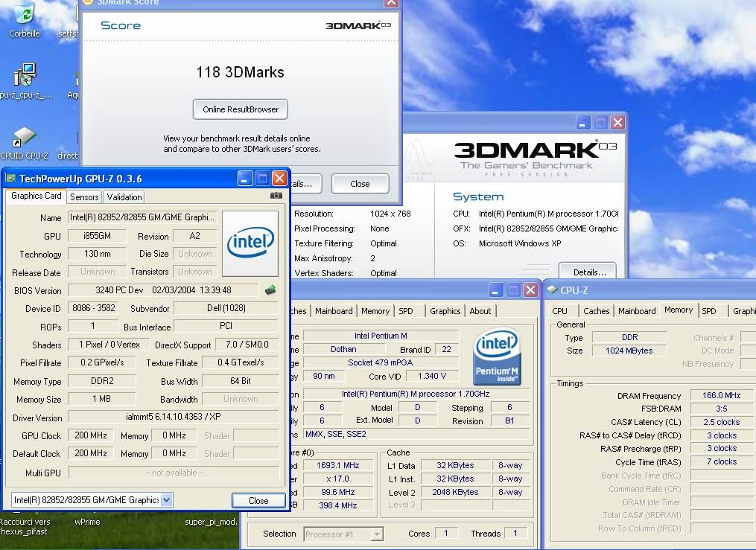Image resolution: width=756 pixels, height=550 pixels.
Task: Click the Socket 479 mPGA package value
Action: tap(381, 362)
